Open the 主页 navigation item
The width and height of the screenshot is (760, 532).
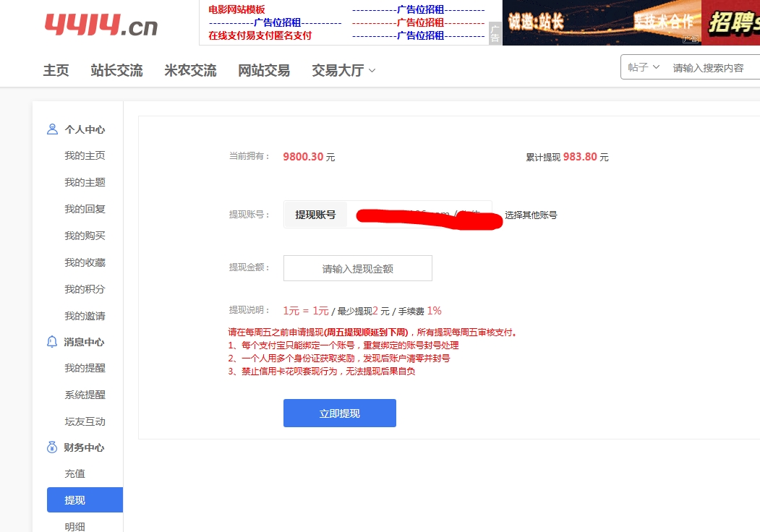tap(56, 70)
